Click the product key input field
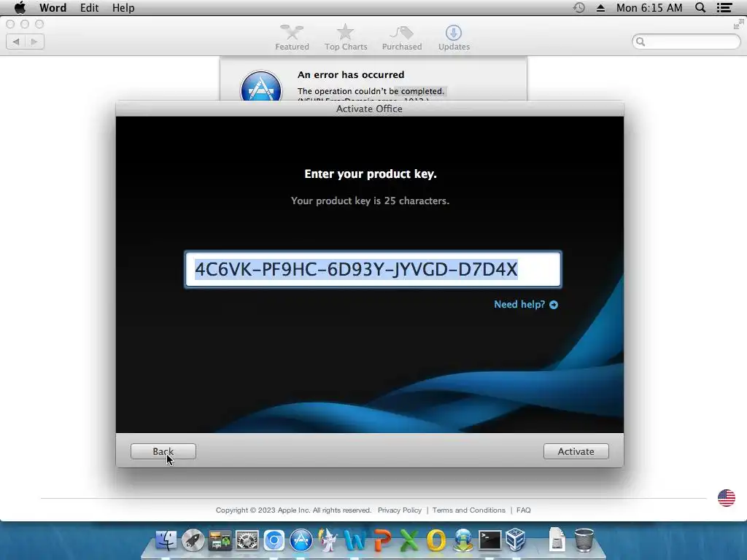This screenshot has width=747, height=560. click(373, 269)
